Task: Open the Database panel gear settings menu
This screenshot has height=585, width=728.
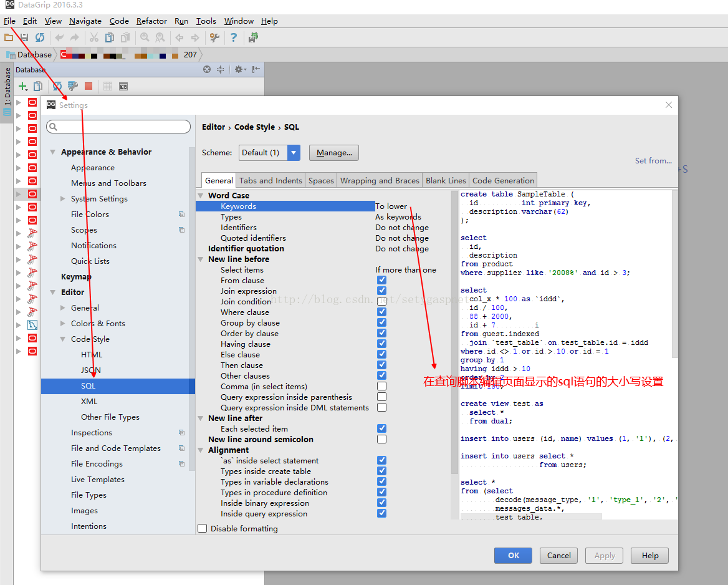Action: click(x=240, y=69)
